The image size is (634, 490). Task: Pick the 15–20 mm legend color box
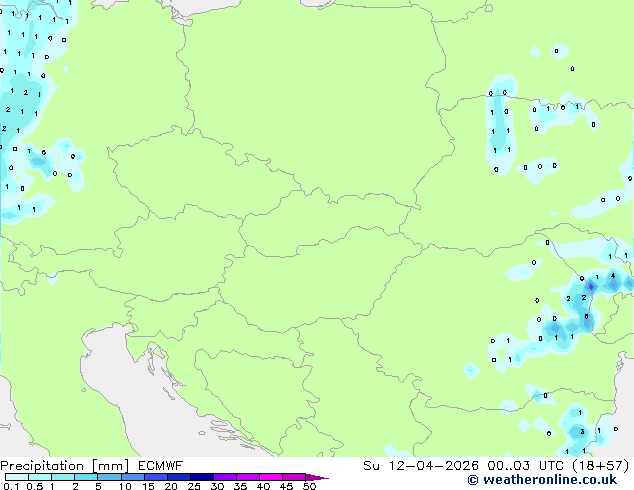(x=155, y=477)
